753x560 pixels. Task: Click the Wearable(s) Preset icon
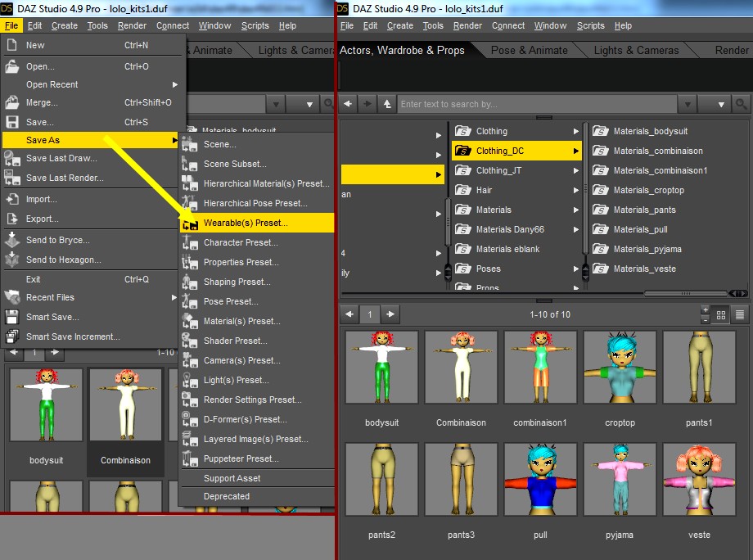click(x=190, y=224)
